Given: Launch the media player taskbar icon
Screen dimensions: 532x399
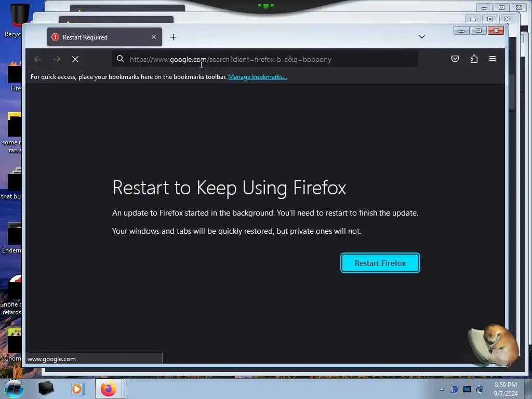Looking at the screenshot, I should pos(77,389).
